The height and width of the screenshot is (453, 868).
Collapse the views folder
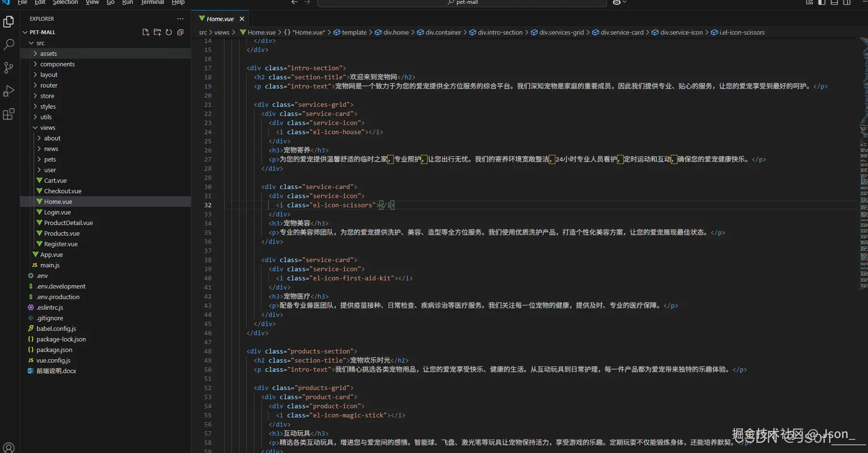point(47,127)
